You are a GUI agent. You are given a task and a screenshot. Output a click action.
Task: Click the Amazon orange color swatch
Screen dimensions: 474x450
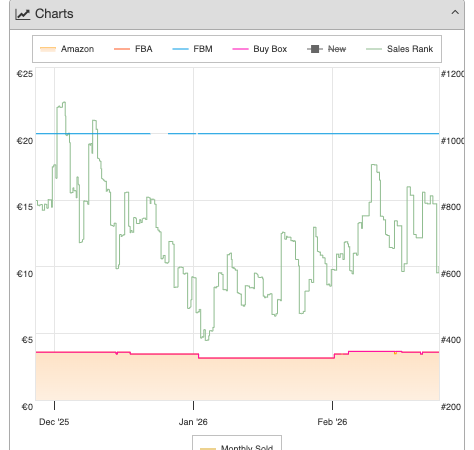coord(48,49)
